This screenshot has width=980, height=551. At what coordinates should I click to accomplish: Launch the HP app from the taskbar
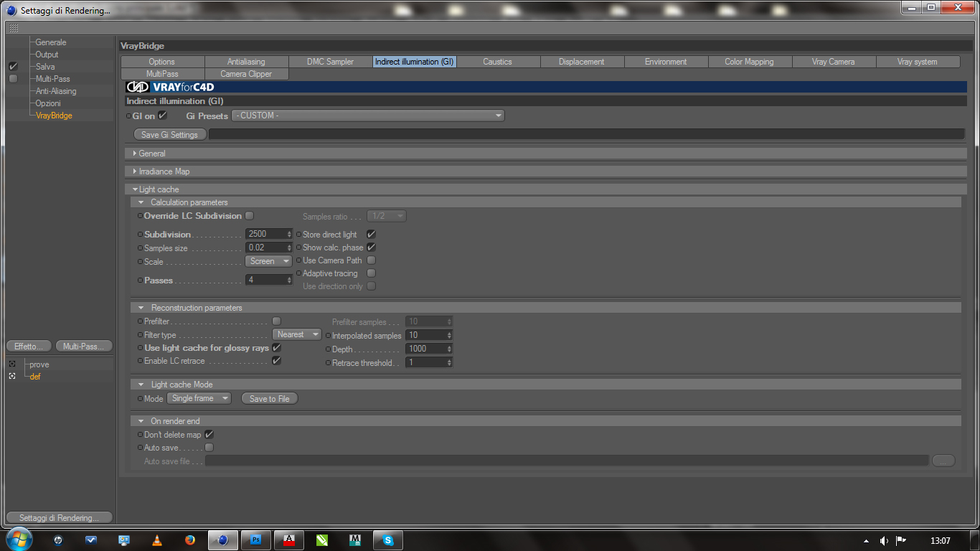click(58, 540)
